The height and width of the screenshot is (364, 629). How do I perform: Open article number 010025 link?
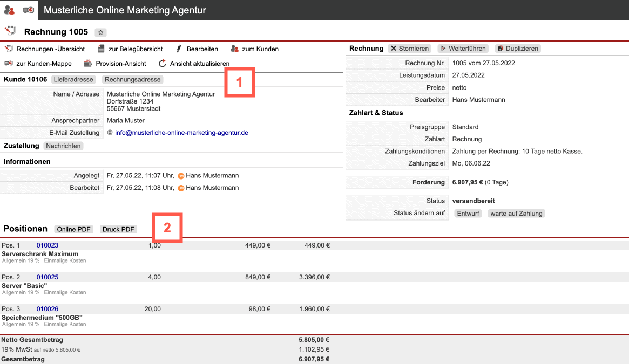tap(48, 277)
